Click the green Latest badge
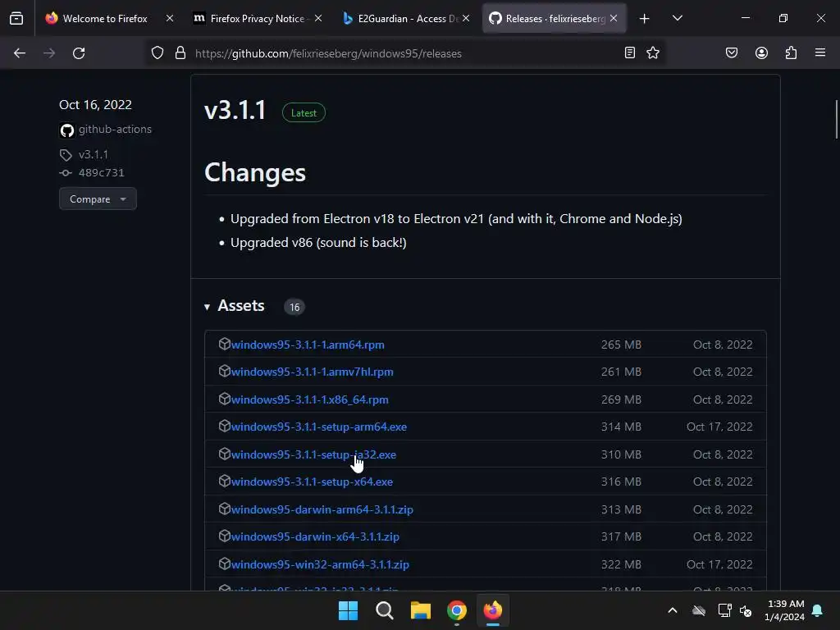This screenshot has height=630, width=840. 304,112
